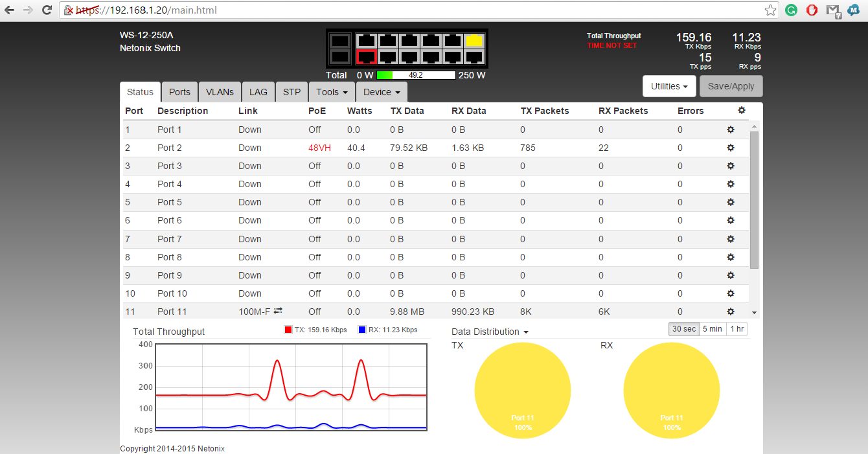Click the address bar URL field
868x454 pixels.
coord(415,10)
